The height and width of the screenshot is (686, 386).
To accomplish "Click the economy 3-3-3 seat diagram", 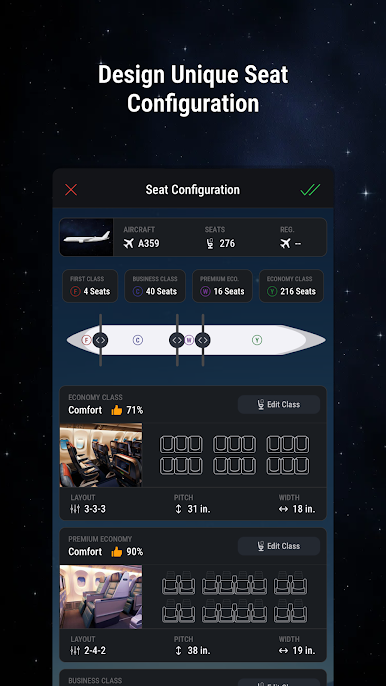I will (234, 455).
